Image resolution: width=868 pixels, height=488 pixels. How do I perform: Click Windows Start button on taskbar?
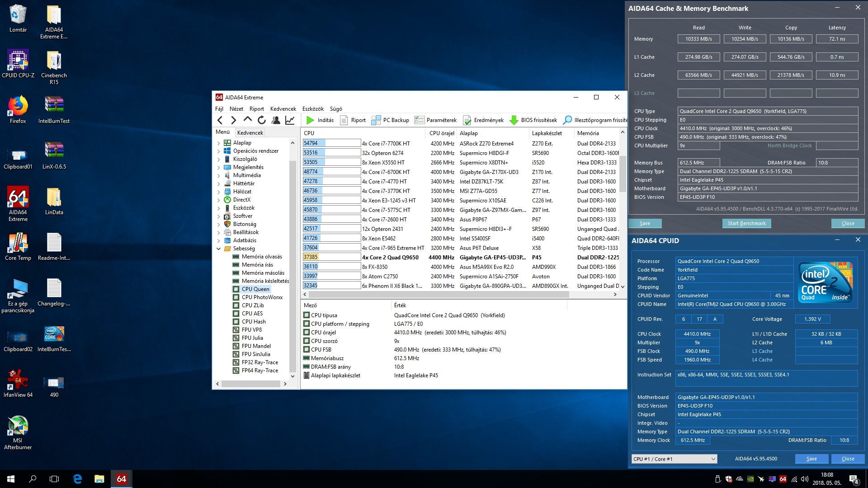pos(11,479)
